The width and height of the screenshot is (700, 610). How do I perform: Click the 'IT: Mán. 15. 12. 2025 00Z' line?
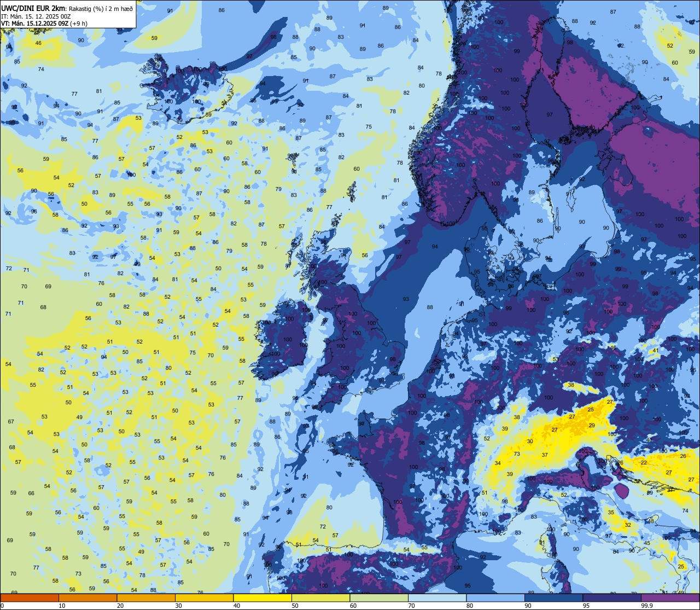(x=36, y=16)
